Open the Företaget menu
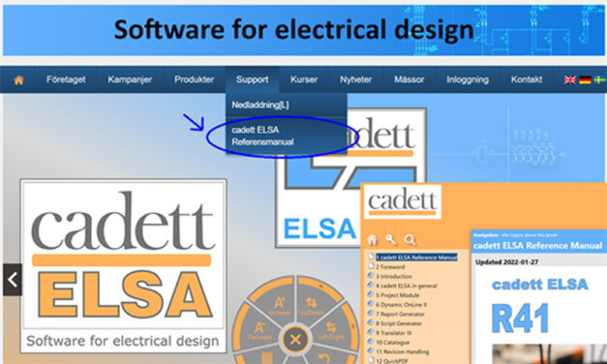 (x=66, y=79)
